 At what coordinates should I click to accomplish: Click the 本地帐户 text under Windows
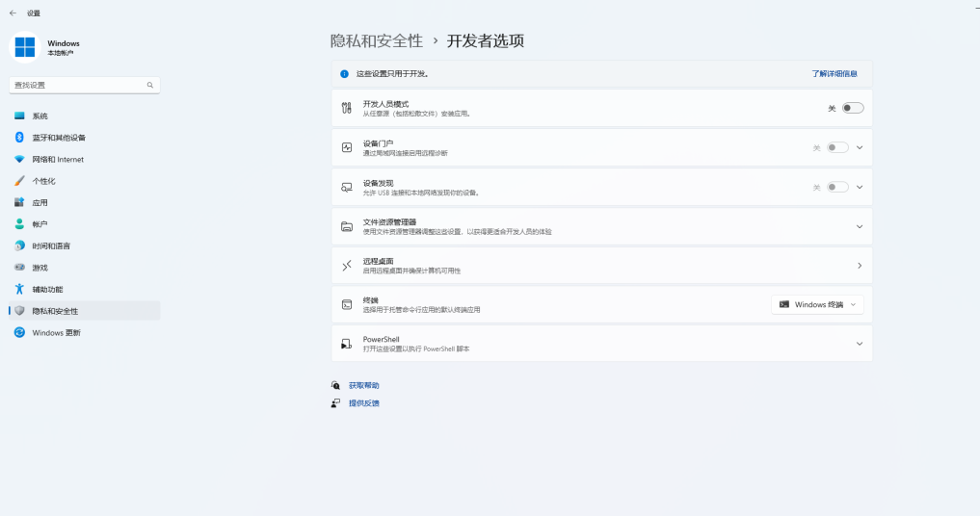[x=61, y=54]
